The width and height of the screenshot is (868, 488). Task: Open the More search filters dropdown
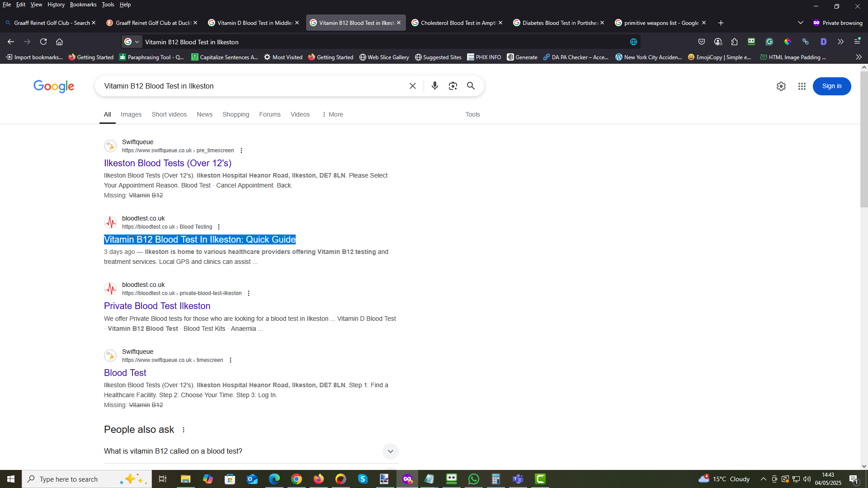pyautogui.click(x=332, y=114)
